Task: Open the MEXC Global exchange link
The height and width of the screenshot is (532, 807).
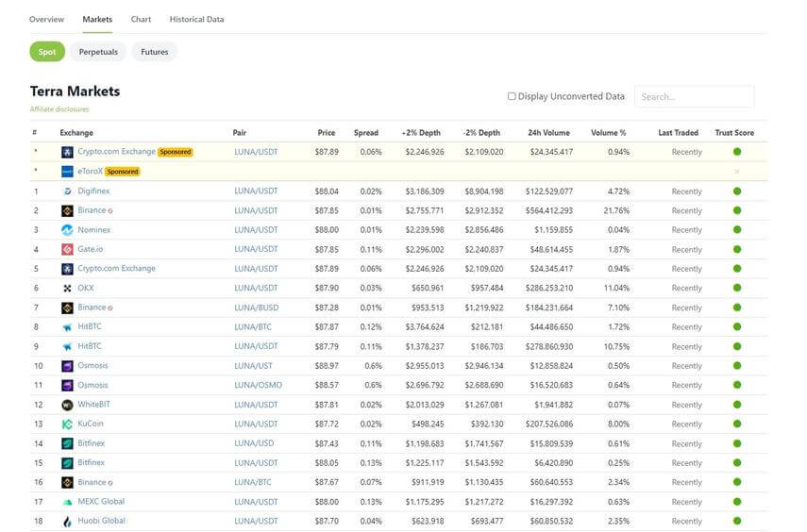Action: [101, 501]
